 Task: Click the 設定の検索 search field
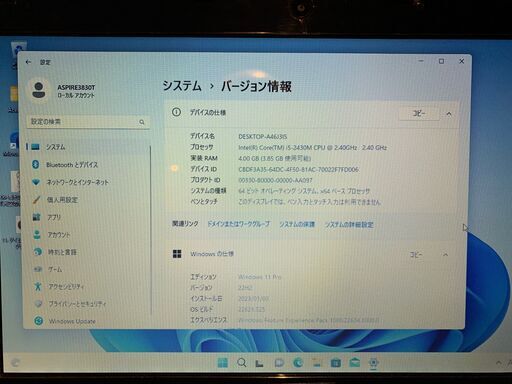pyautogui.click(x=88, y=122)
